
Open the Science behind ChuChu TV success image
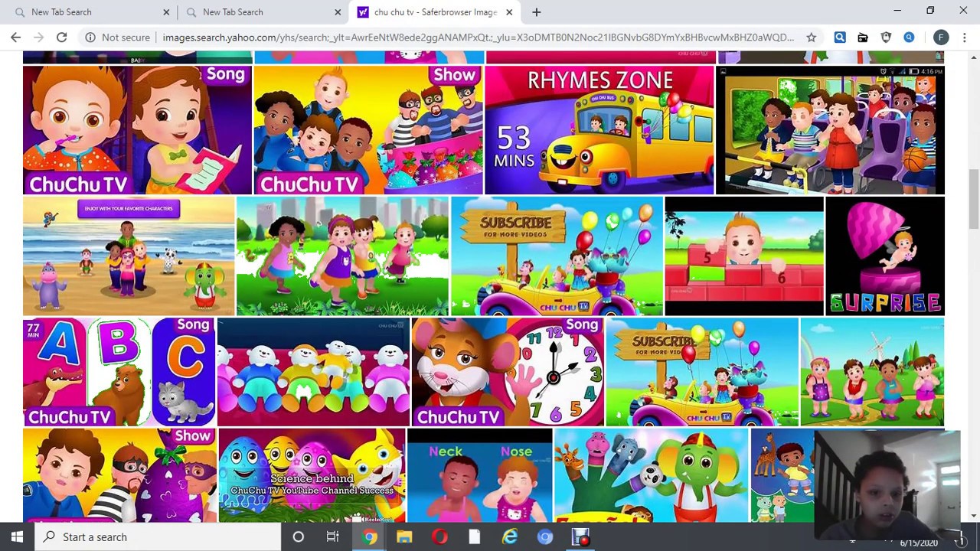pos(312,475)
